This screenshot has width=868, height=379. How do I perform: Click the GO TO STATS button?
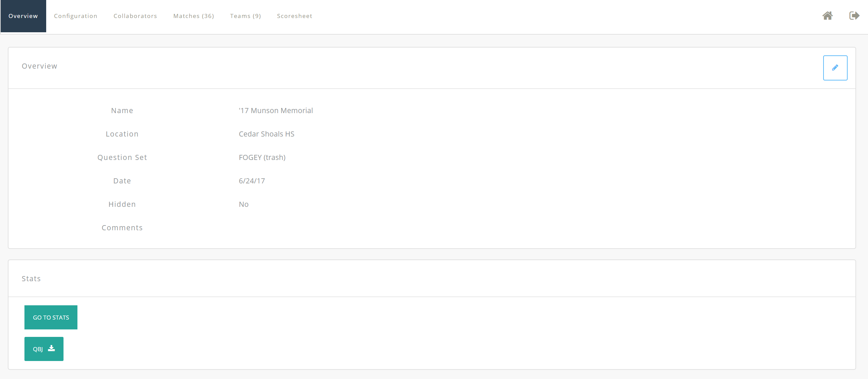[51, 317]
